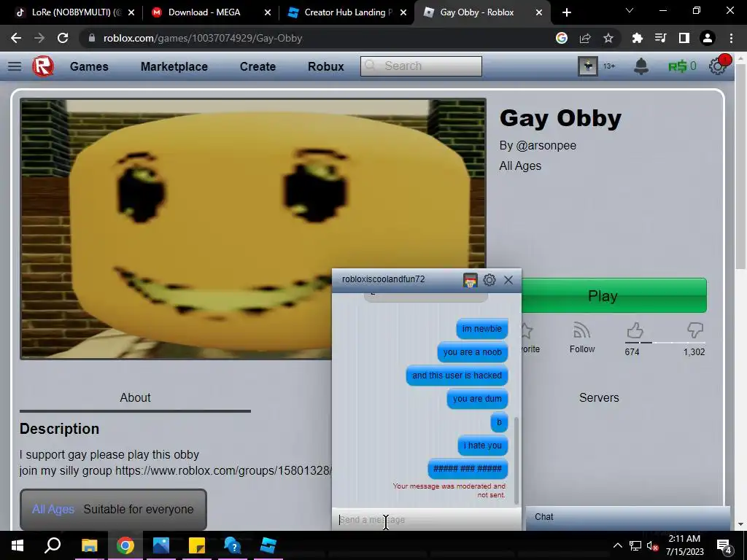Click the game thumbnail image
The height and width of the screenshot is (560, 747).
pos(252,228)
